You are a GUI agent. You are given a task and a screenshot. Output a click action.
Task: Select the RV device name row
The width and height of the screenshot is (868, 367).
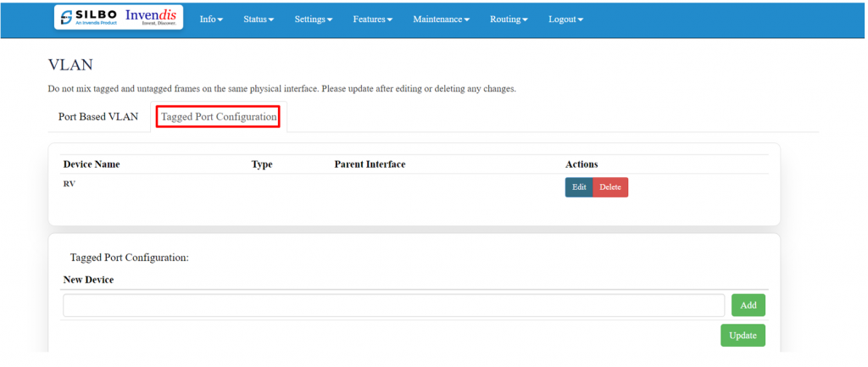[x=70, y=183]
